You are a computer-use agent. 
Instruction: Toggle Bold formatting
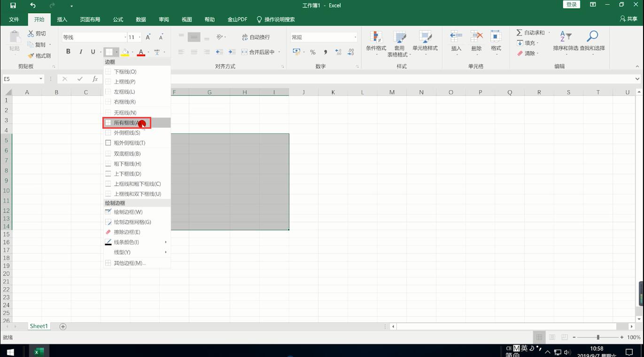pyautogui.click(x=68, y=52)
